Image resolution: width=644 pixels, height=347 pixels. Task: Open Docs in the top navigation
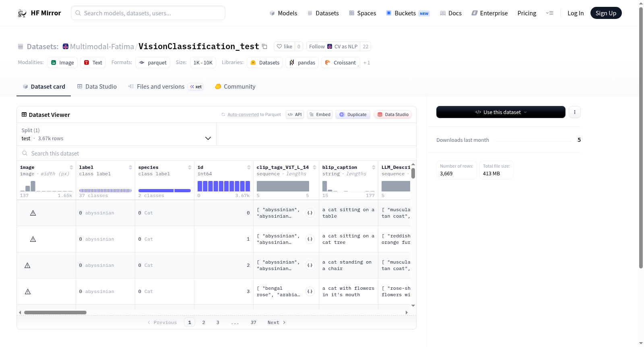(451, 13)
